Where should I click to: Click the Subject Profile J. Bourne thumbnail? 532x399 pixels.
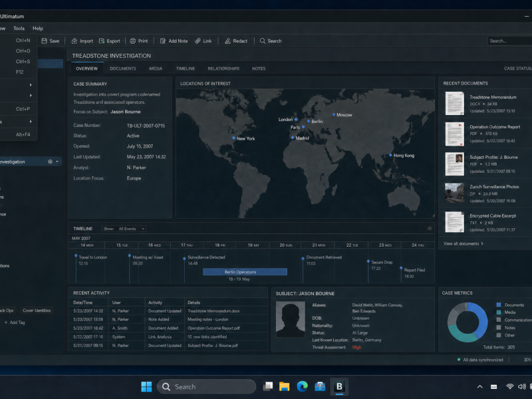tap(454, 164)
